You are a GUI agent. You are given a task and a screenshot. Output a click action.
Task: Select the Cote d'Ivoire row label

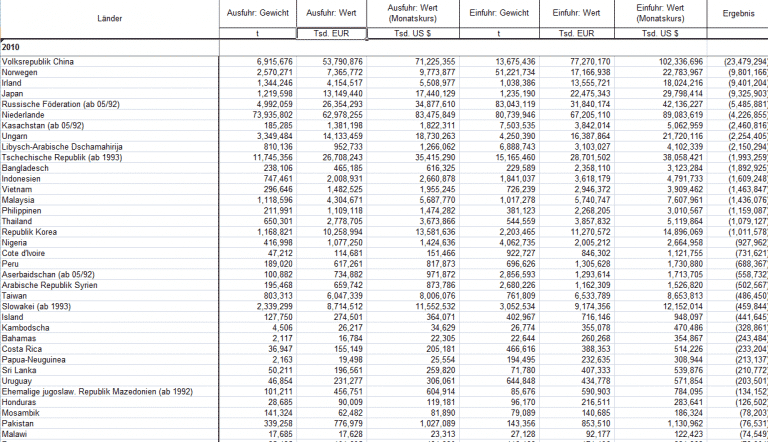click(27, 253)
